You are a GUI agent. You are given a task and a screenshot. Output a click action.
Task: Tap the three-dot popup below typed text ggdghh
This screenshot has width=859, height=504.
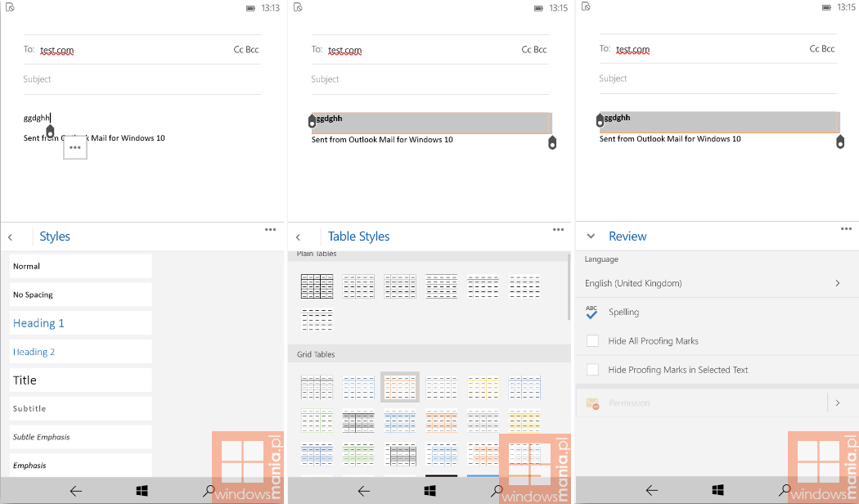[x=75, y=147]
